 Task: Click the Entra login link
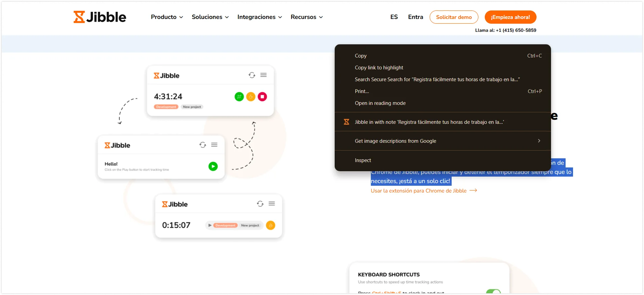pyautogui.click(x=415, y=17)
